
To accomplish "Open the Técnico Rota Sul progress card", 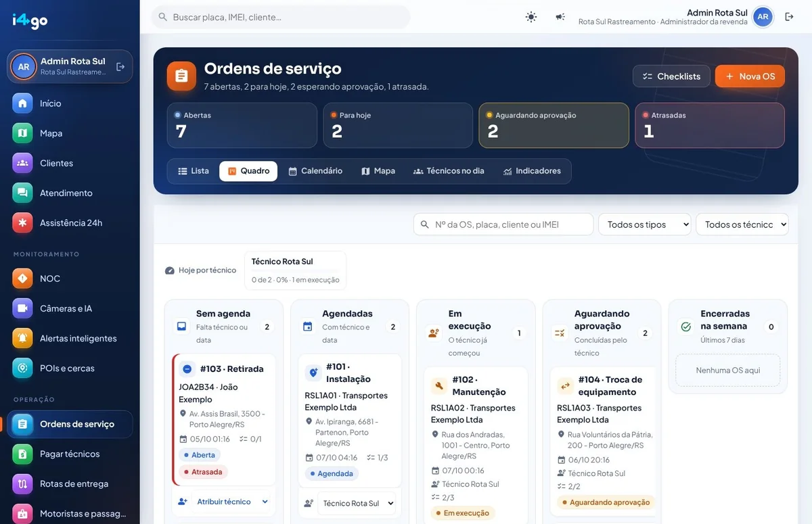I will (295, 270).
